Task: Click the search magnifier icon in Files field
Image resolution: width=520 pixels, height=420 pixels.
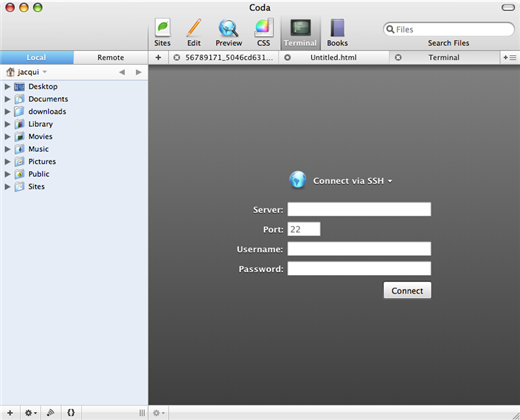Action: 390,29
